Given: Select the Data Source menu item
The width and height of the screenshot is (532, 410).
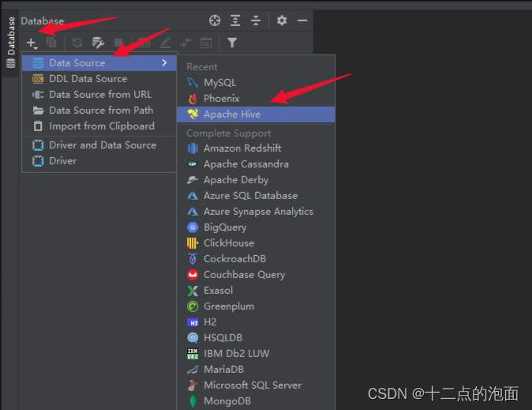Looking at the screenshot, I should 99,63.
